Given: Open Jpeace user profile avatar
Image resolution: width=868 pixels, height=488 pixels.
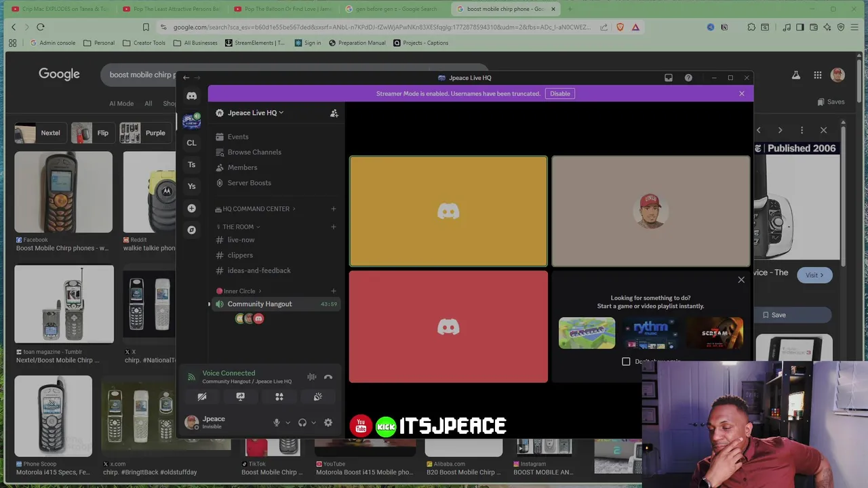Looking at the screenshot, I should pyautogui.click(x=192, y=422).
